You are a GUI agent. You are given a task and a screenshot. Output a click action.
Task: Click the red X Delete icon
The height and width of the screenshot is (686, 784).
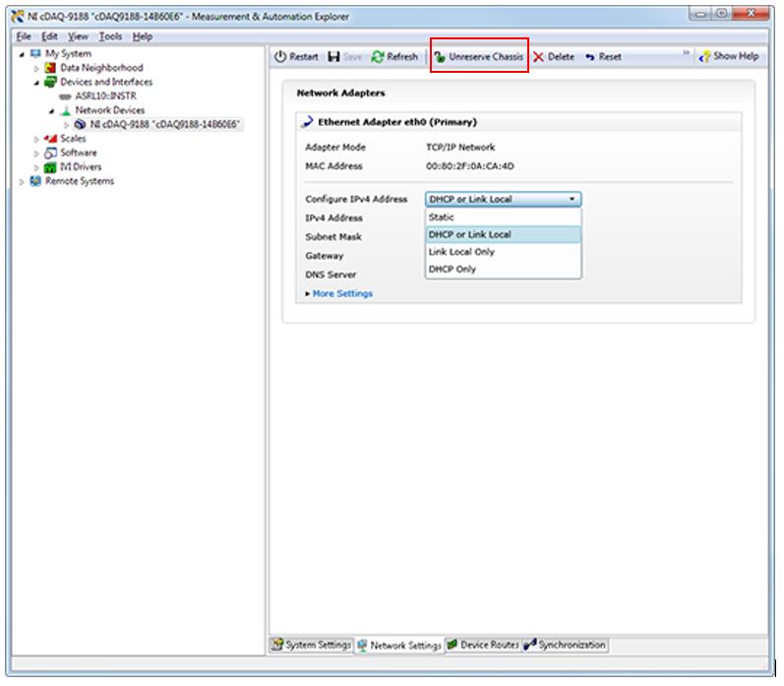[538, 57]
